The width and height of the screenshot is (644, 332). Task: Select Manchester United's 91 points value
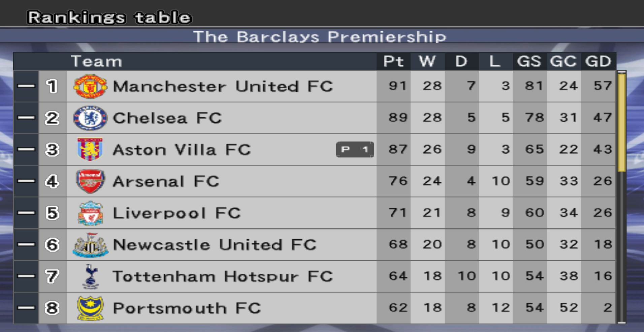click(x=397, y=86)
